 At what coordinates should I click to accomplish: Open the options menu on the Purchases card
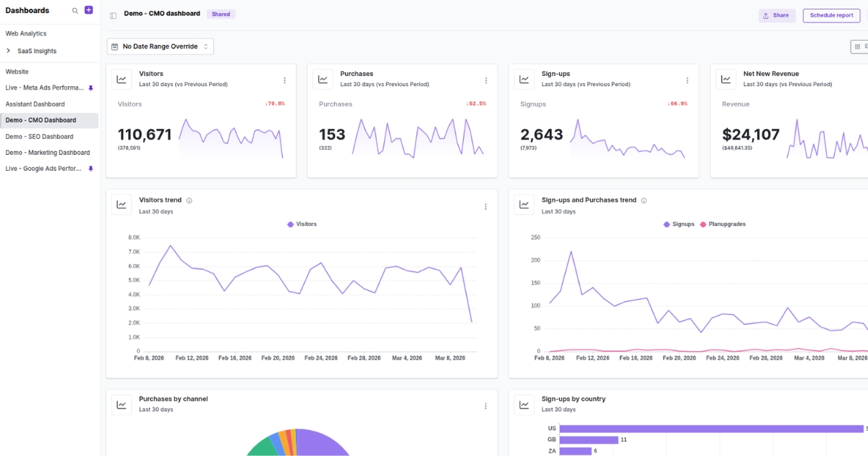tap(486, 80)
